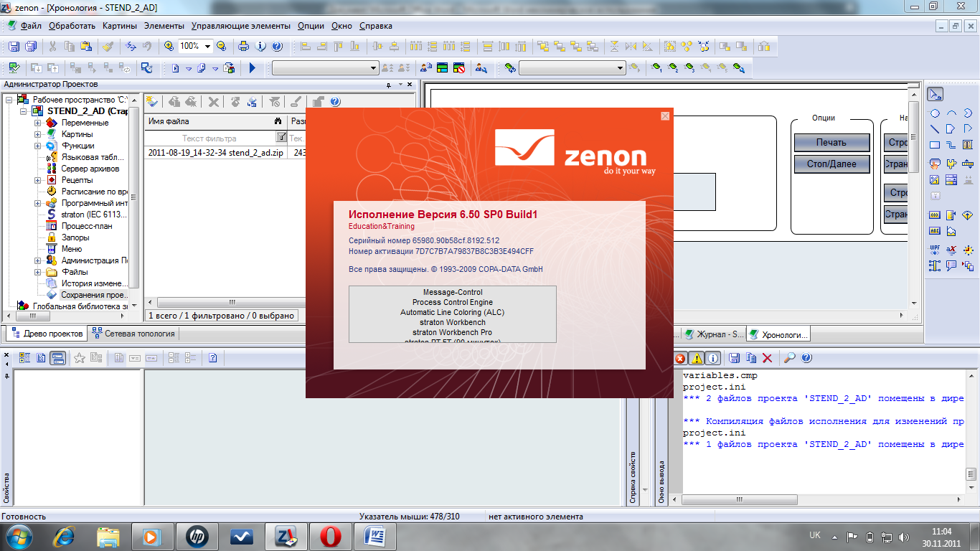
Task: Open Microsoft Word from the taskbar
Action: coord(374,536)
